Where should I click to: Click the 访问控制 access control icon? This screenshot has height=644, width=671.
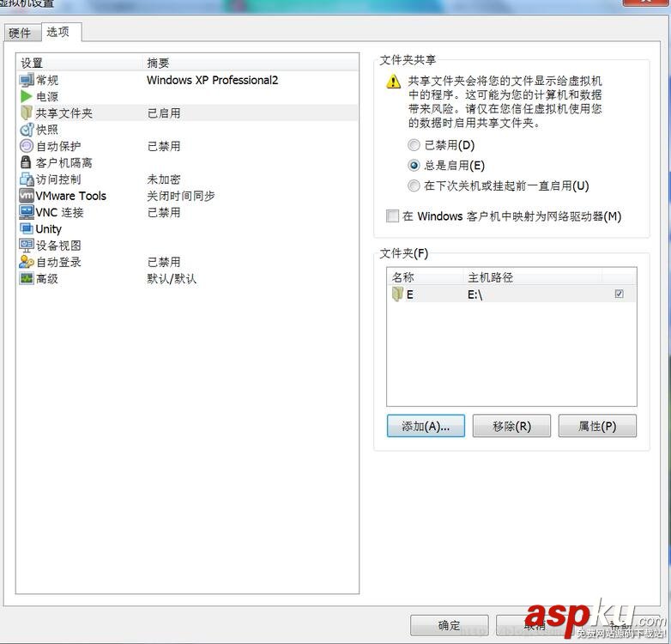point(26,179)
